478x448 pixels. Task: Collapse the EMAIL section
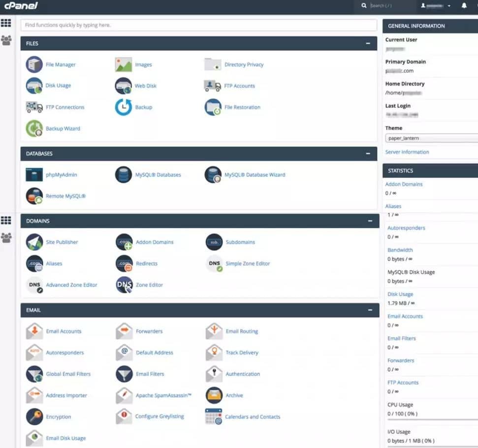370,310
